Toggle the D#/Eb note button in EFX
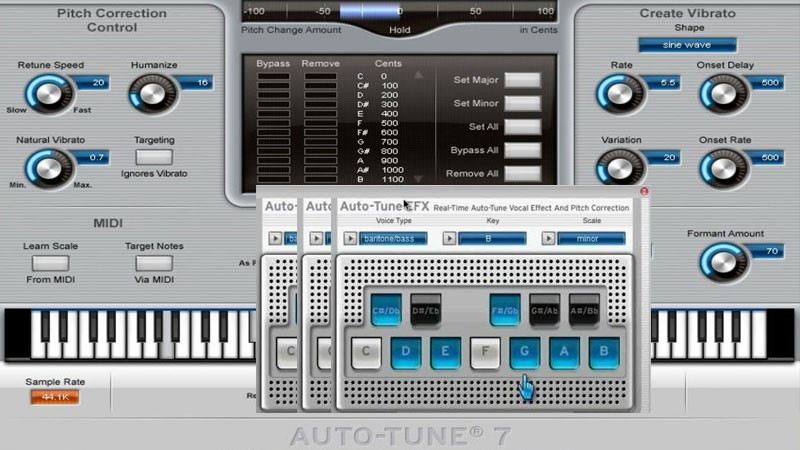Image resolution: width=800 pixels, height=450 pixels. 426,310
